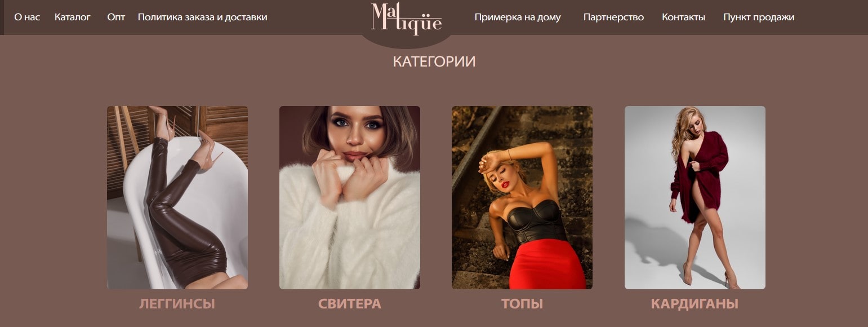This screenshot has height=327, width=868.
Task: Open the КАРДИГАНЫ category link
Action: [695, 304]
